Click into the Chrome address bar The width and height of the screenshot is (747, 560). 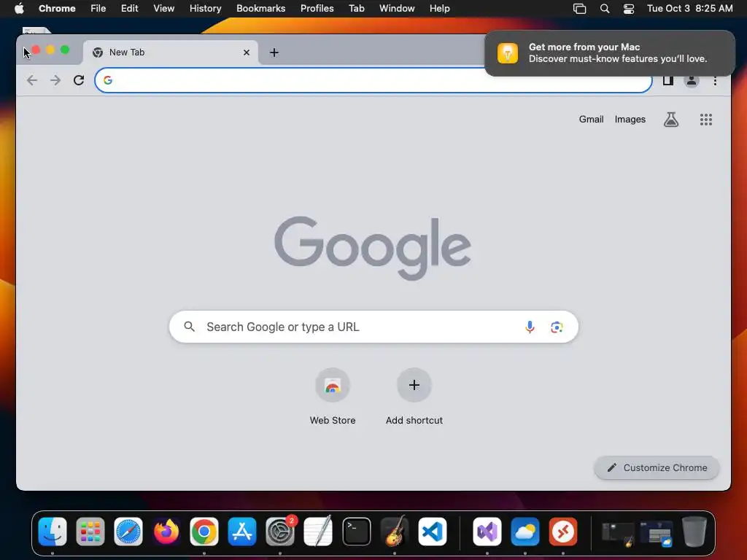point(373,80)
